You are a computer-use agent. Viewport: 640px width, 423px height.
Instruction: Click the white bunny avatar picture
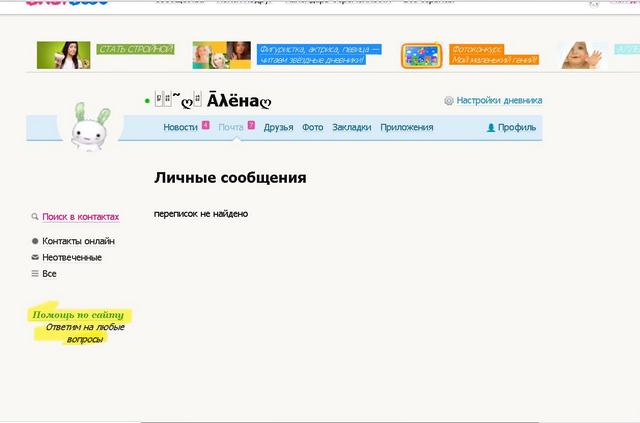(91, 127)
